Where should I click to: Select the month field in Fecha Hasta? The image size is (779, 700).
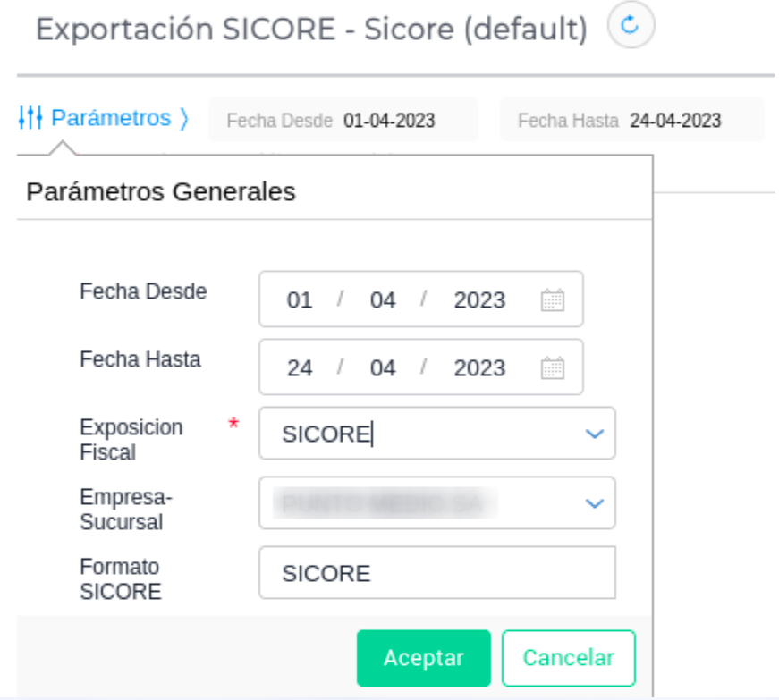[x=383, y=368]
